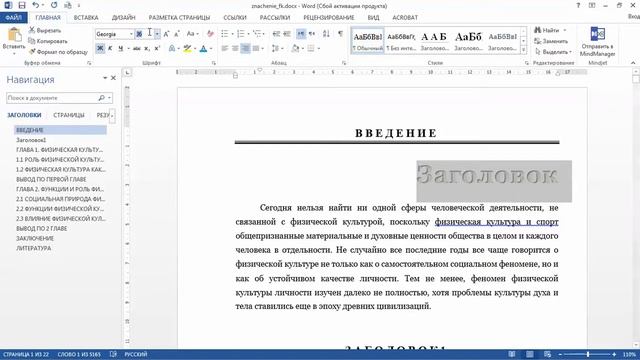Open the font size dropdown arrow
640x360 pixels.
pos(157,34)
